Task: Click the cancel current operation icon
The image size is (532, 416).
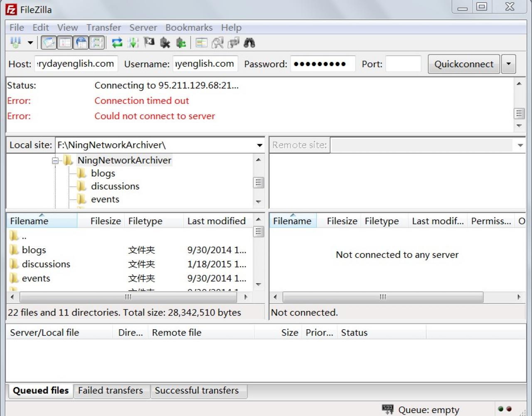Action: click(149, 42)
